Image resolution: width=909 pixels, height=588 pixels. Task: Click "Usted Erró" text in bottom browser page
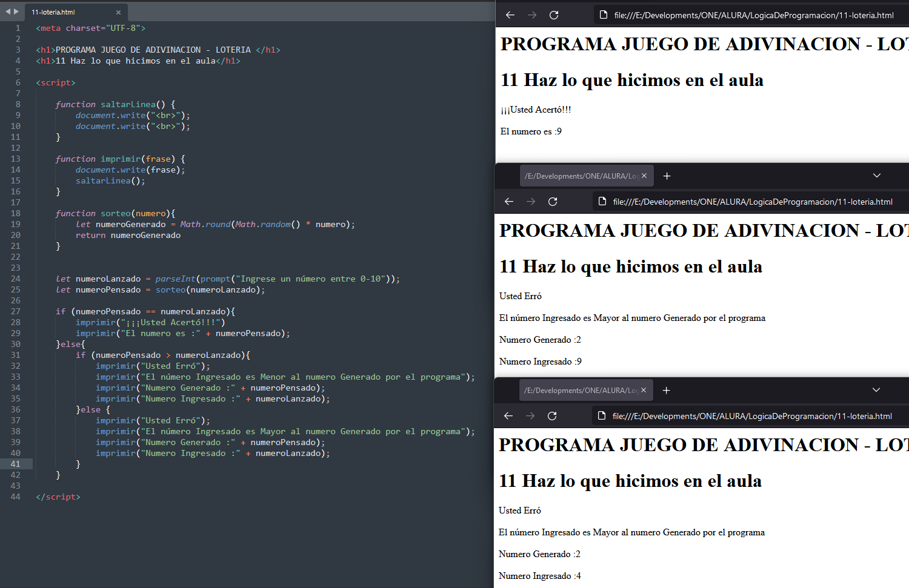(520, 510)
